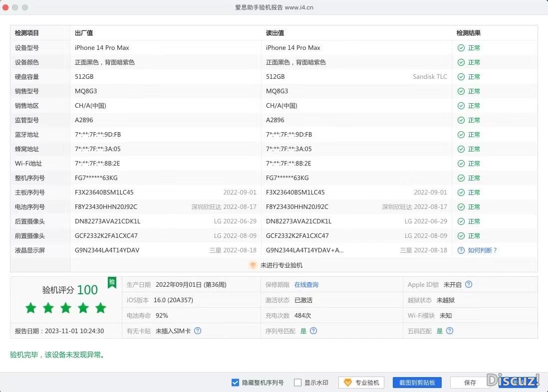Click the 未进行专业验机 notice text
The height and width of the screenshot is (392, 548).
point(281,265)
